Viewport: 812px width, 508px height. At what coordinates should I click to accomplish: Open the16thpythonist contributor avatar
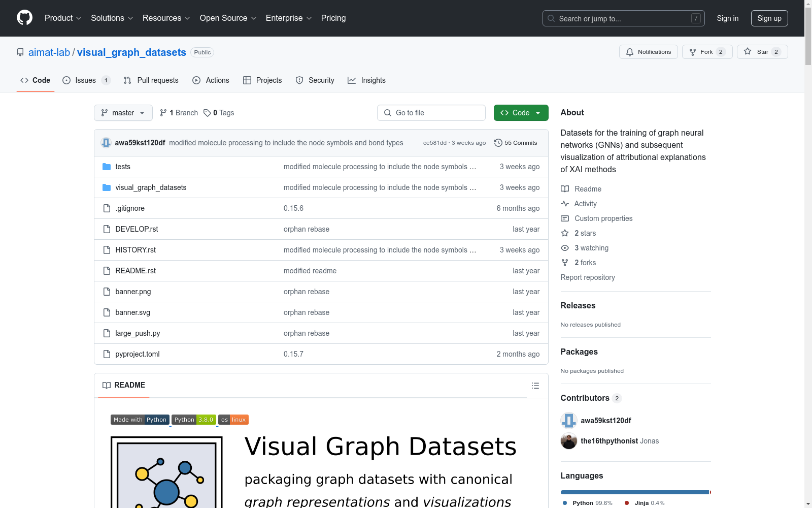pyautogui.click(x=569, y=441)
